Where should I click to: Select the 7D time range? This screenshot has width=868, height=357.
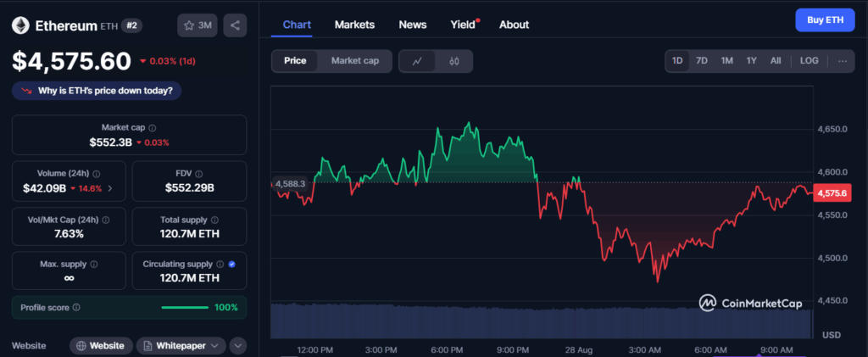point(702,61)
